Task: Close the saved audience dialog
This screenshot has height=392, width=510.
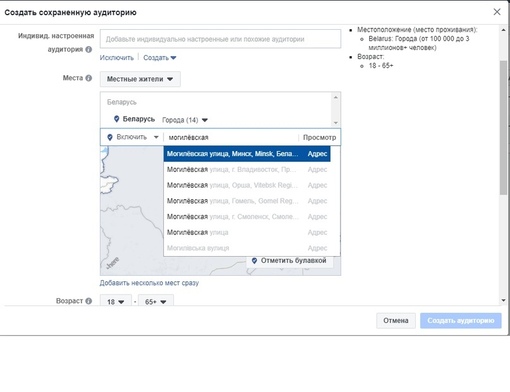Action: [x=497, y=12]
